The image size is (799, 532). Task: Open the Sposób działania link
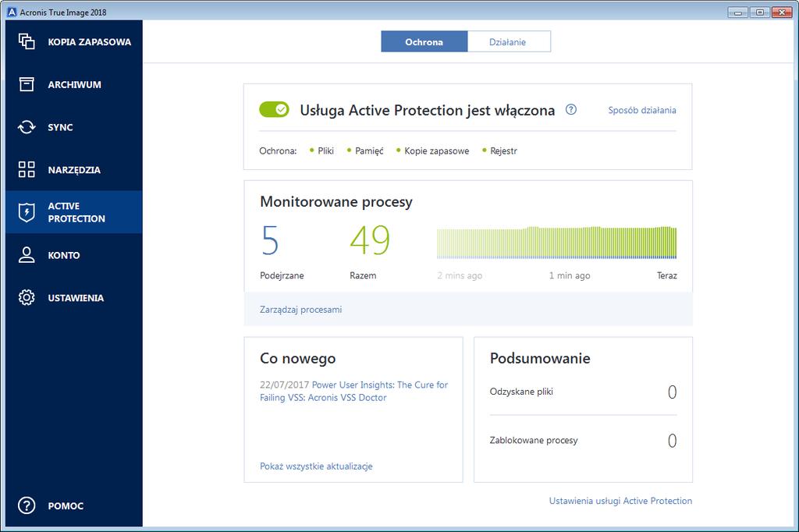(642, 110)
